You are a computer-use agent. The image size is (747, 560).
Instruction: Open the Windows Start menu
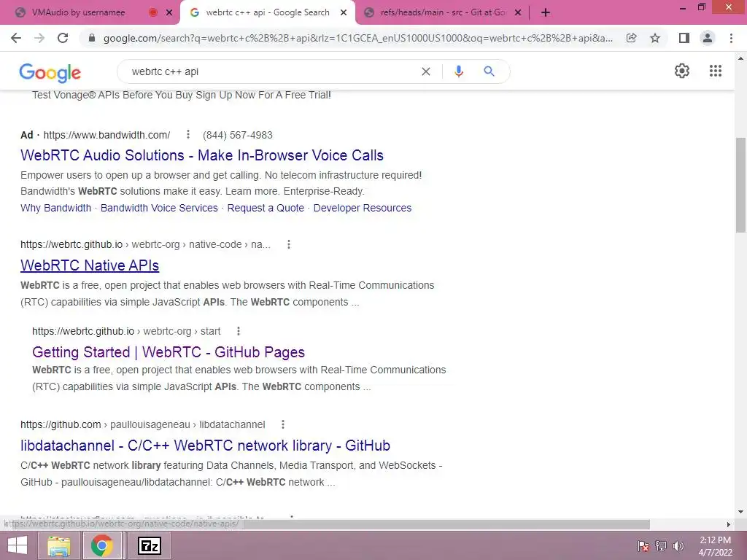pyautogui.click(x=18, y=545)
